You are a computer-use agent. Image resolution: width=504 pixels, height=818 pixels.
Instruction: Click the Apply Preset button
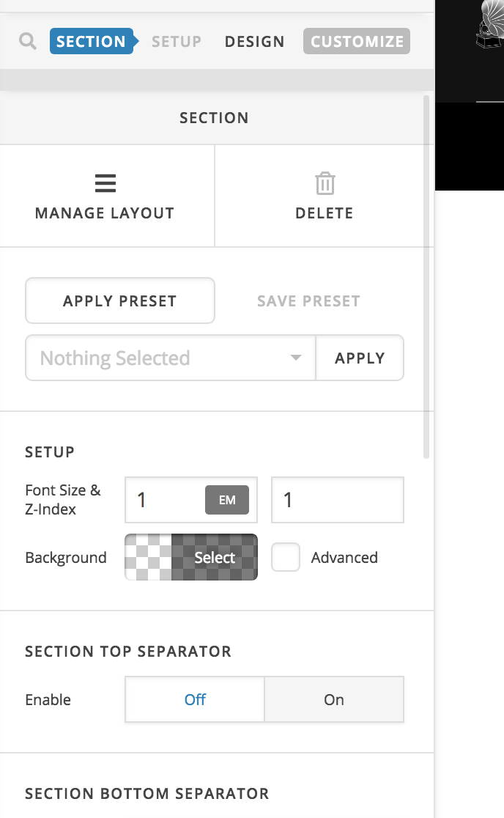[120, 301]
